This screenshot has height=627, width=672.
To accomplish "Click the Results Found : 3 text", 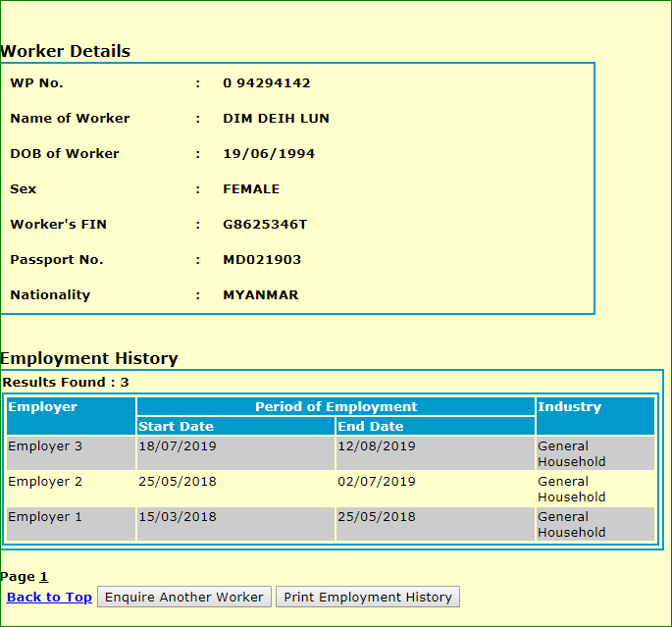I will [x=66, y=382].
